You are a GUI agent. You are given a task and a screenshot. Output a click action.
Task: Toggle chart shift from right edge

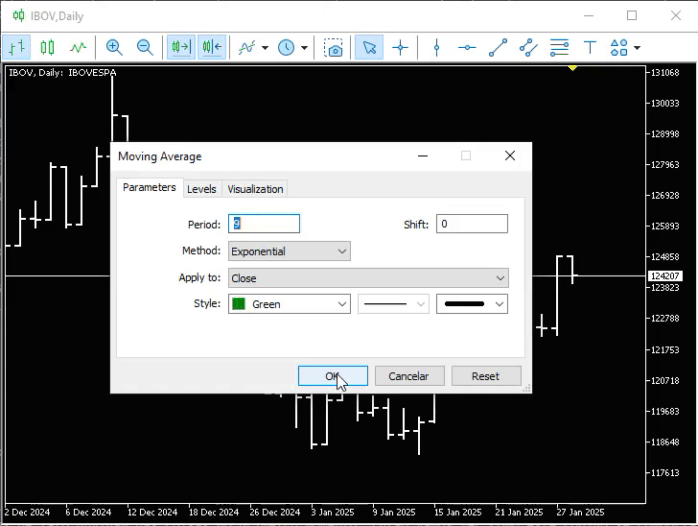[211, 47]
